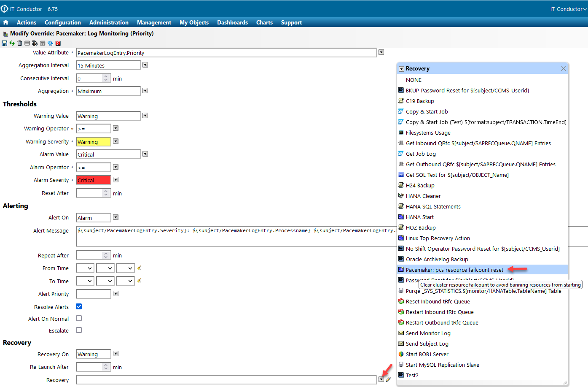Click the red lightning bolt toolbar icon

[x=58, y=43]
